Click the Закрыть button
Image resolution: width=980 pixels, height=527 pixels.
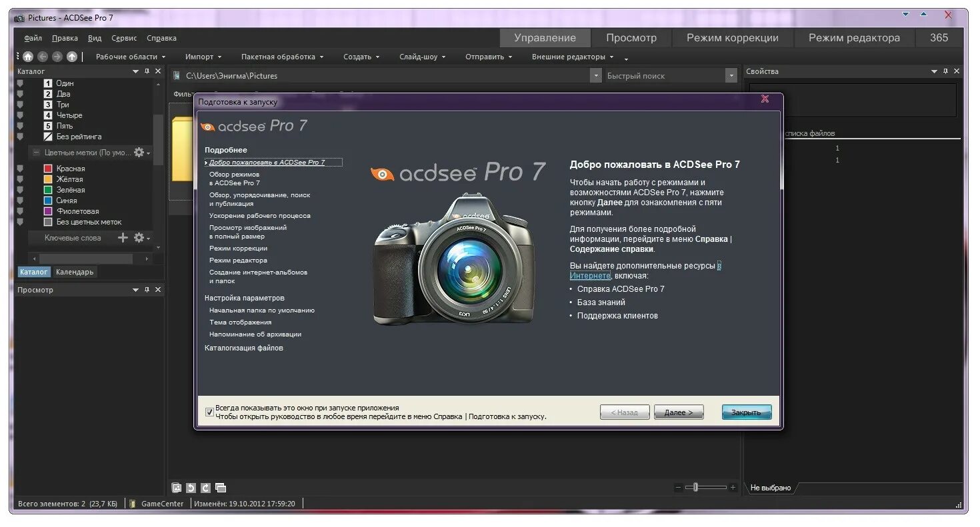[x=747, y=412]
